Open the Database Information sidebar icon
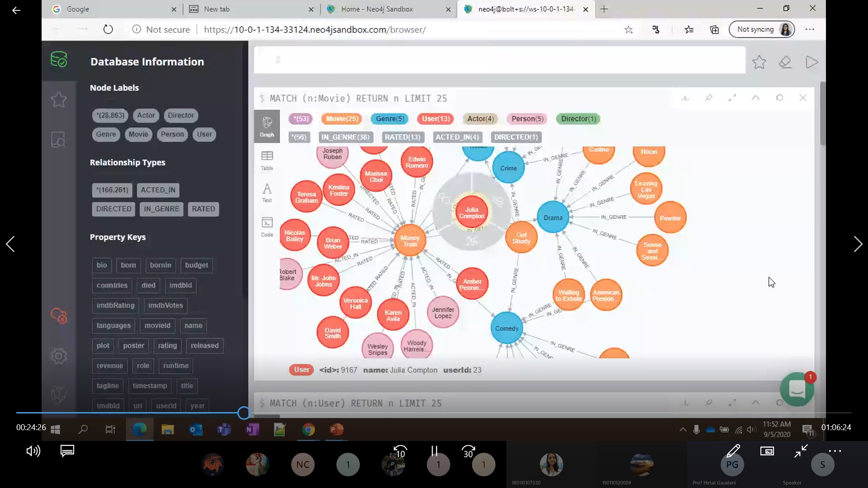 coord(59,60)
